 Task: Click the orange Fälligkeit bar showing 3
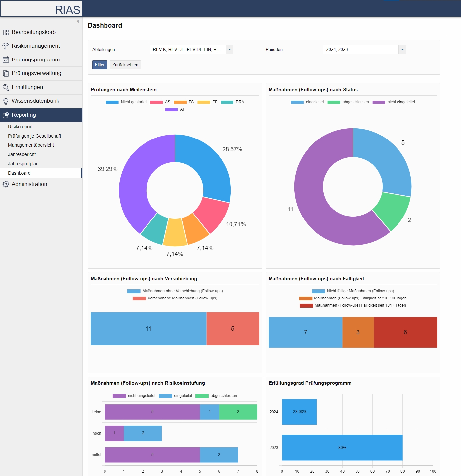(358, 333)
